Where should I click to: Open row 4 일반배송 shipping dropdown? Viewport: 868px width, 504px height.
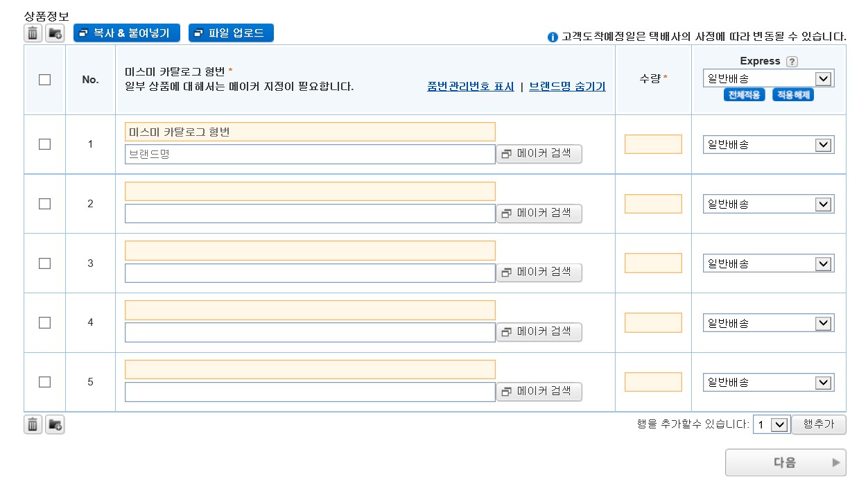point(768,323)
